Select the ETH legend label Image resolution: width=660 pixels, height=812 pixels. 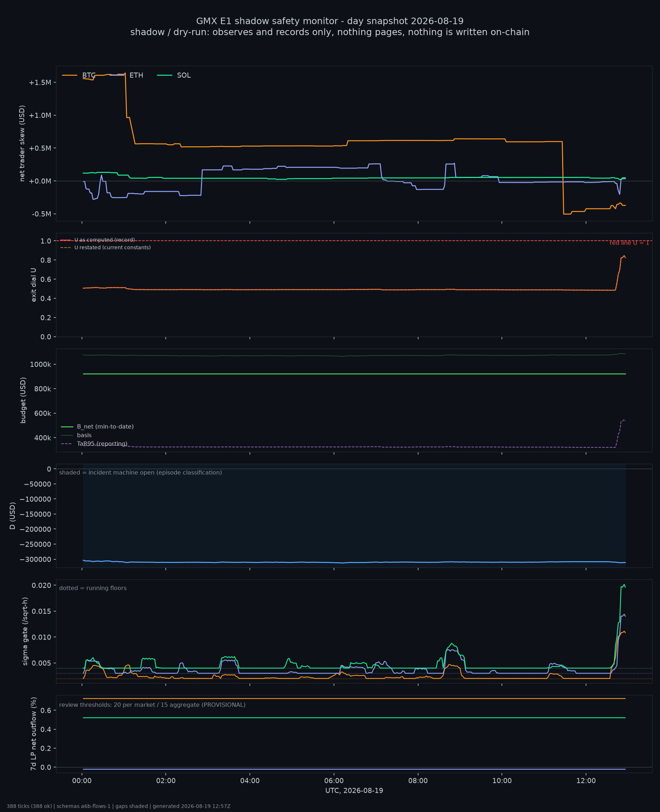click(x=136, y=75)
